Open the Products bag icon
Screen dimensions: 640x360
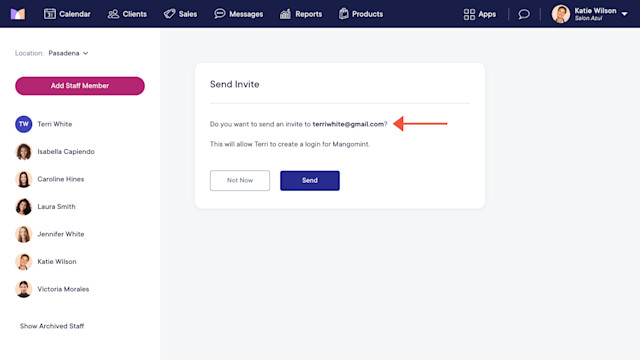click(344, 14)
